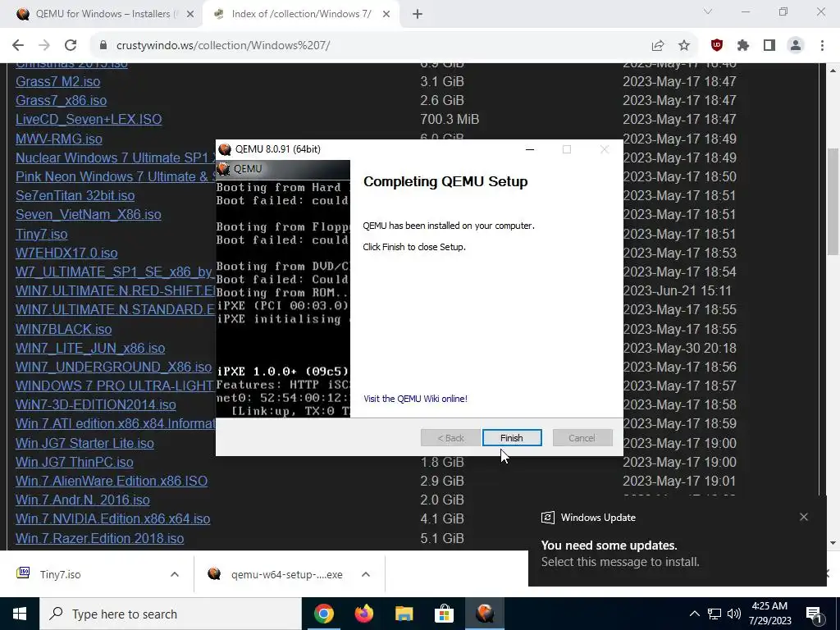This screenshot has height=630, width=840.
Task: Open the Chrome profile avatar menu
Action: (x=796, y=46)
